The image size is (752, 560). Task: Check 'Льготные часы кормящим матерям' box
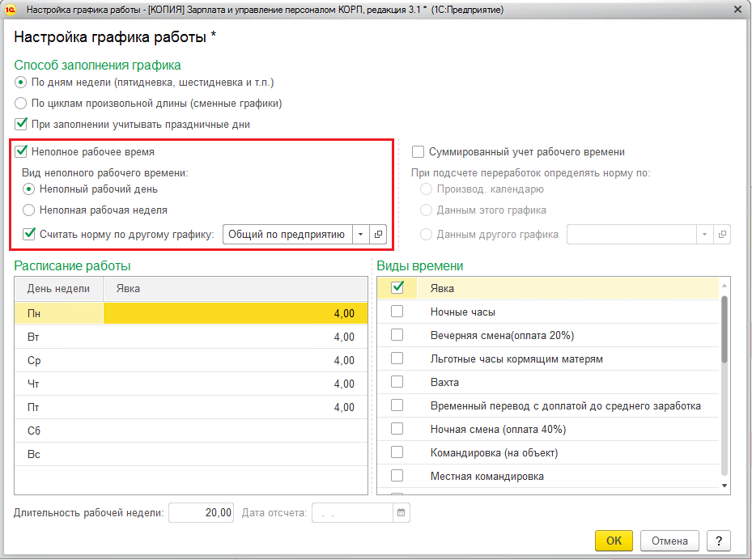(x=397, y=358)
